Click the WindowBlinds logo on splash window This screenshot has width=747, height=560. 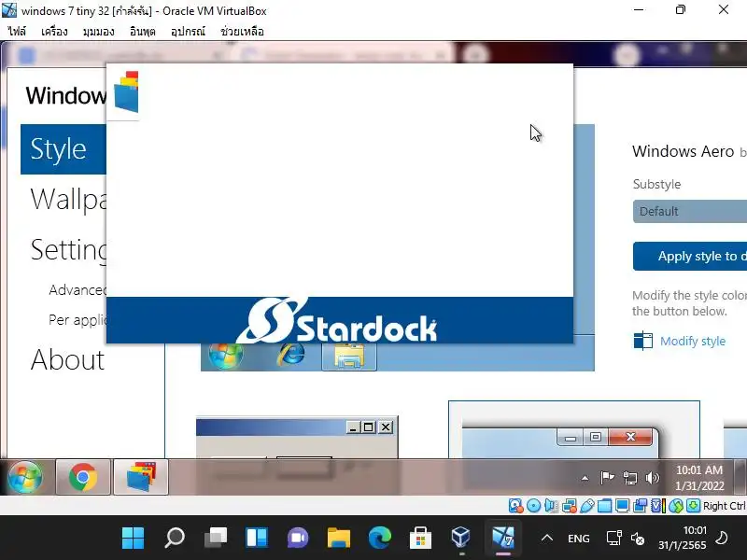tap(127, 91)
